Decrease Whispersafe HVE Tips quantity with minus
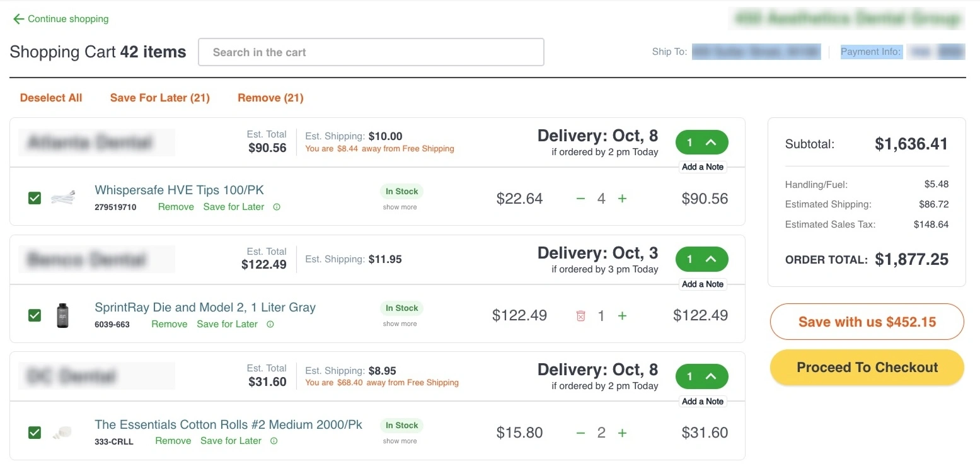 click(x=581, y=199)
